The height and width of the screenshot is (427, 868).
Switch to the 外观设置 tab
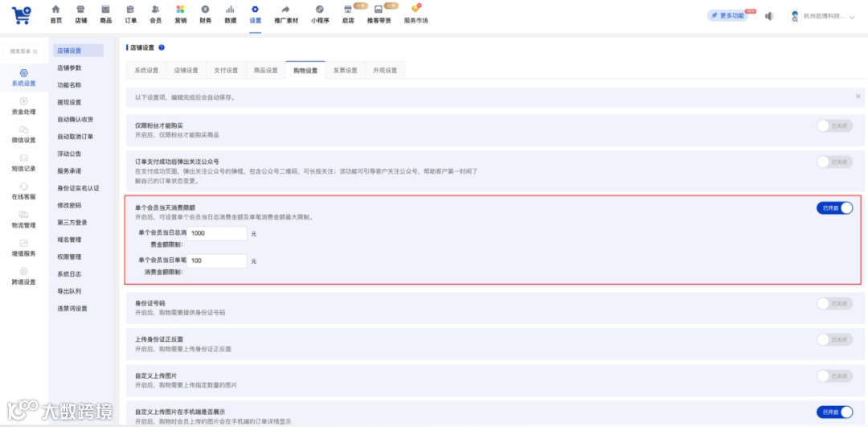pyautogui.click(x=385, y=70)
